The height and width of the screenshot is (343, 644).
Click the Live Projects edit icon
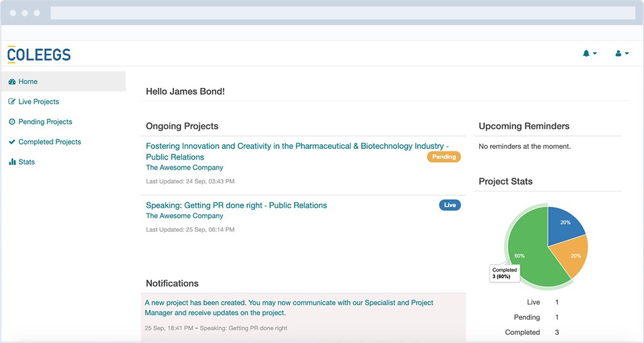tap(12, 102)
